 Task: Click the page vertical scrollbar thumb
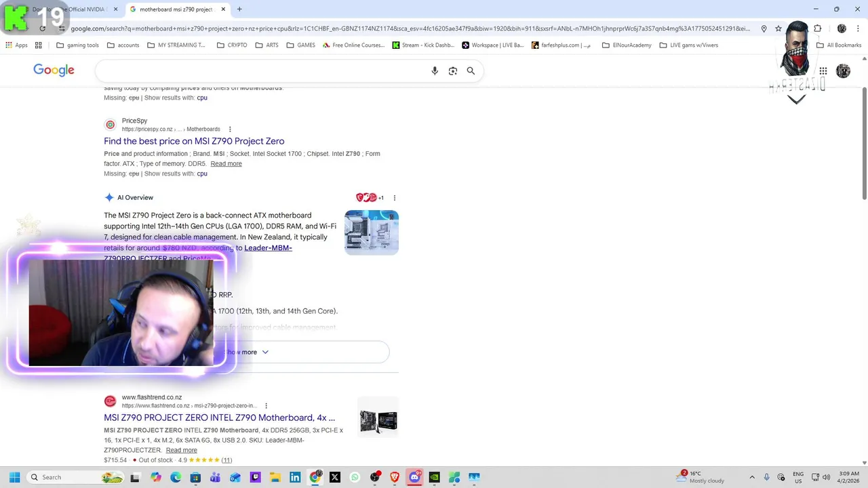tap(864, 144)
